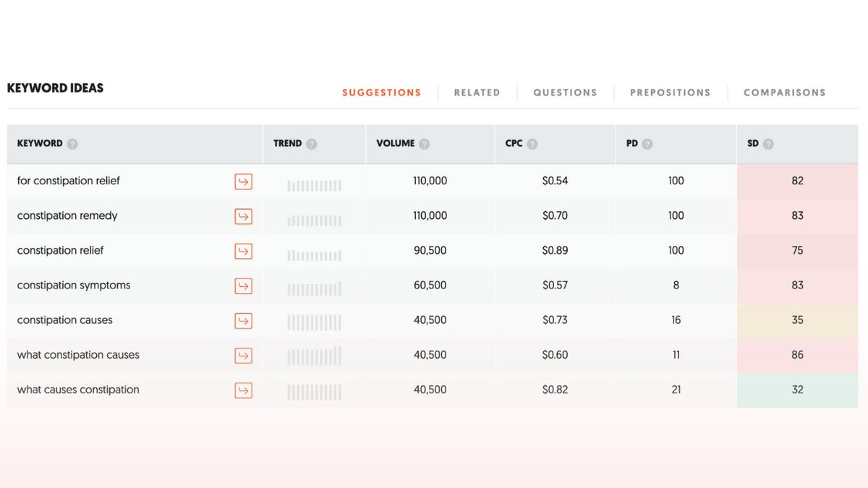The height and width of the screenshot is (488, 868).
Task: Click SD score 82 cell
Action: click(x=798, y=181)
